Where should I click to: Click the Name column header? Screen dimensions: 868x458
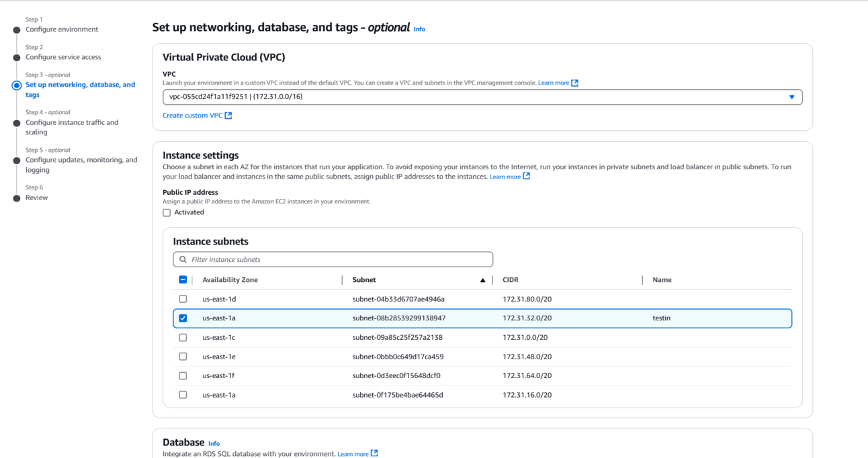pos(662,280)
